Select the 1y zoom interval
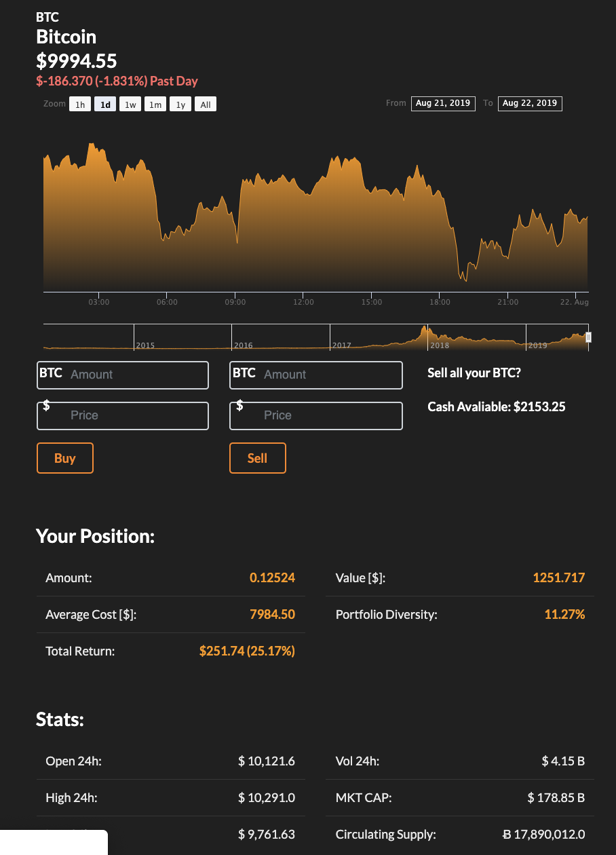Viewport: 616px width, 855px height. pyautogui.click(x=180, y=104)
